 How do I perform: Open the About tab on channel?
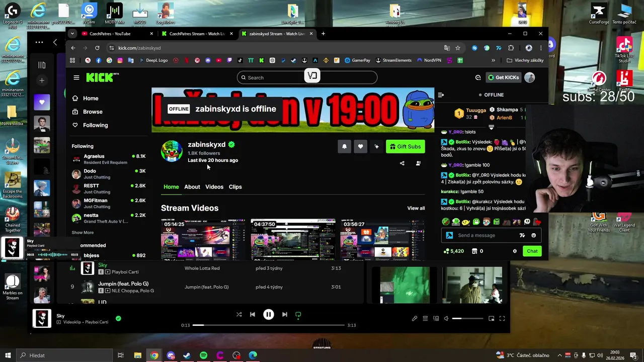[192, 187]
